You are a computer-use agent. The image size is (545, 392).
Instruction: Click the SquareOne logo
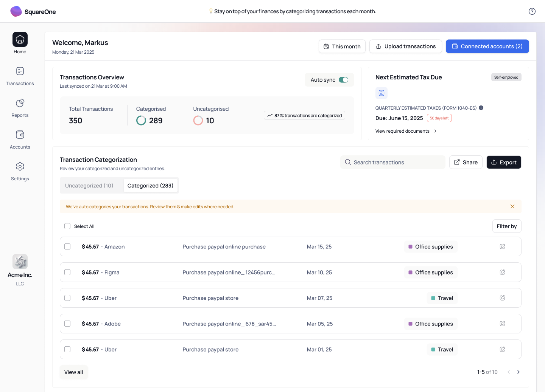[33, 11]
